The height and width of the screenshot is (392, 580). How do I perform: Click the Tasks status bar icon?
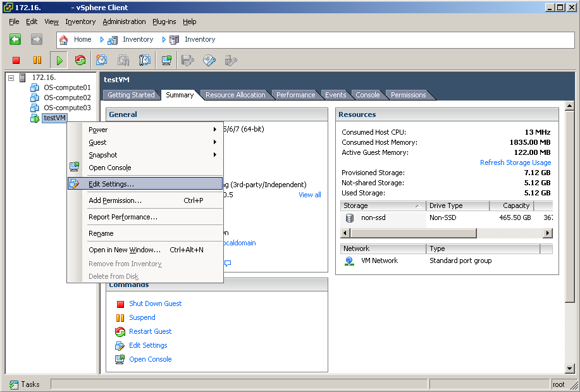click(x=14, y=384)
